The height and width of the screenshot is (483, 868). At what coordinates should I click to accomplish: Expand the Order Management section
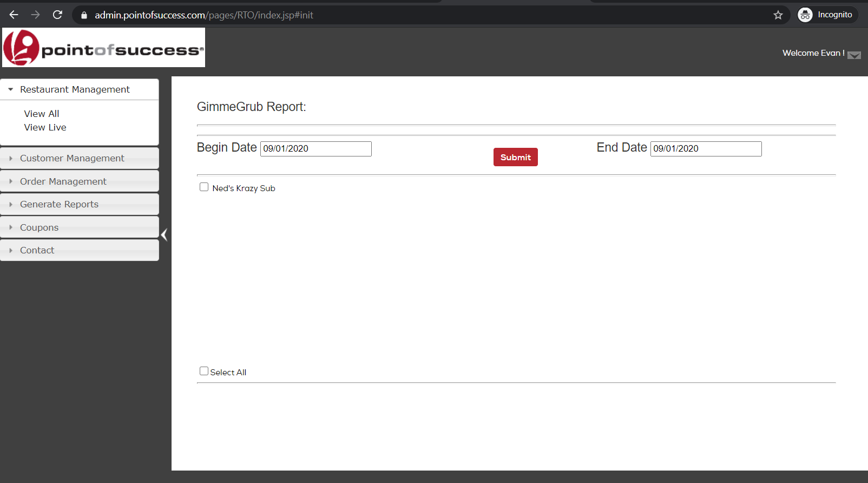coord(80,181)
